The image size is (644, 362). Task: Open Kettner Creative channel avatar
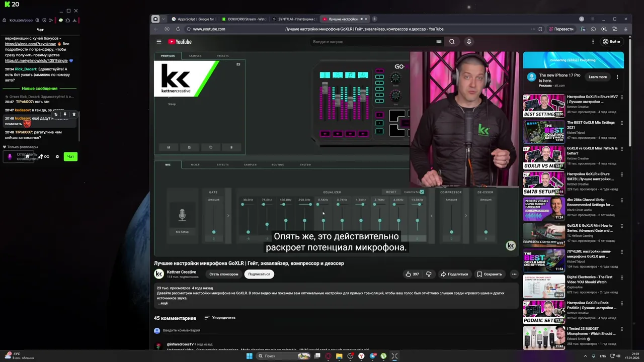click(159, 274)
